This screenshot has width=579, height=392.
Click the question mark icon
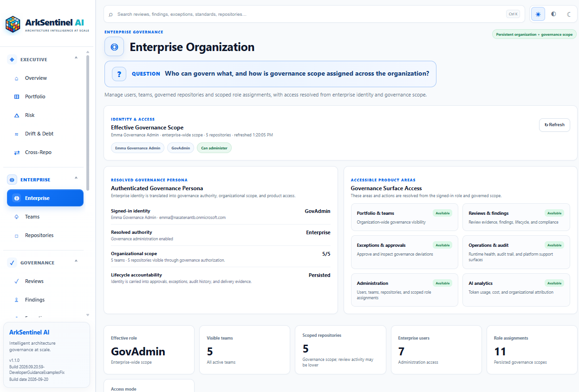click(119, 74)
